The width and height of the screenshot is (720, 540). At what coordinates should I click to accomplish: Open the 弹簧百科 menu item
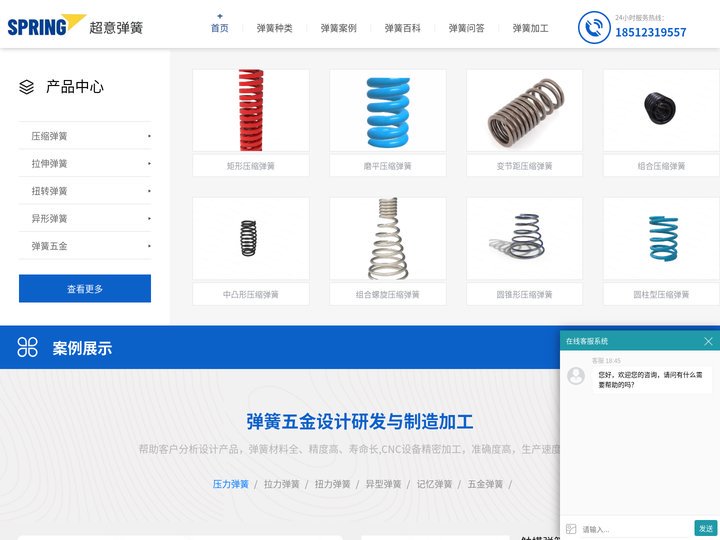(x=403, y=28)
